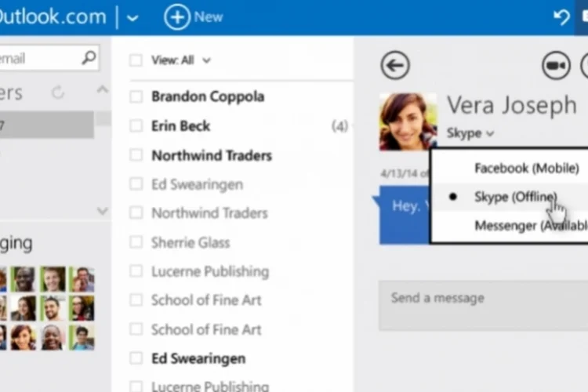
Task: Check the Sherrie Glass message checkbox
Action: click(x=136, y=242)
